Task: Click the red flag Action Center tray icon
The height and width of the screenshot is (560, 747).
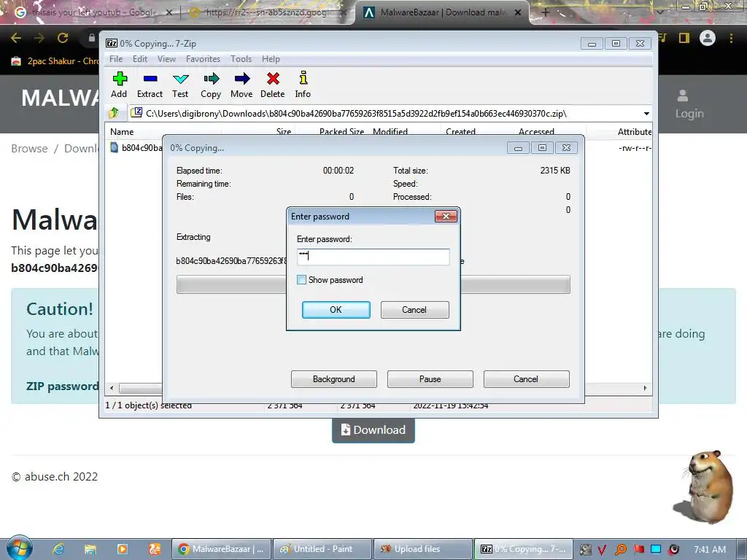Action: [638, 550]
